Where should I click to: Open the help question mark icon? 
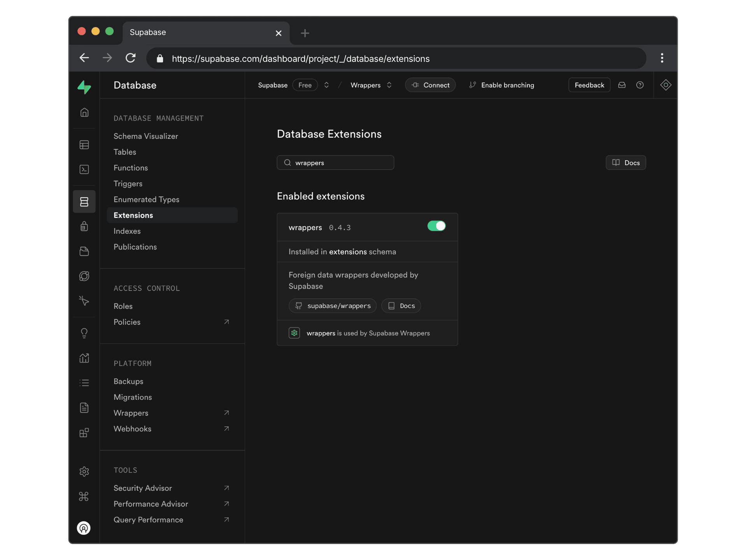[640, 85]
